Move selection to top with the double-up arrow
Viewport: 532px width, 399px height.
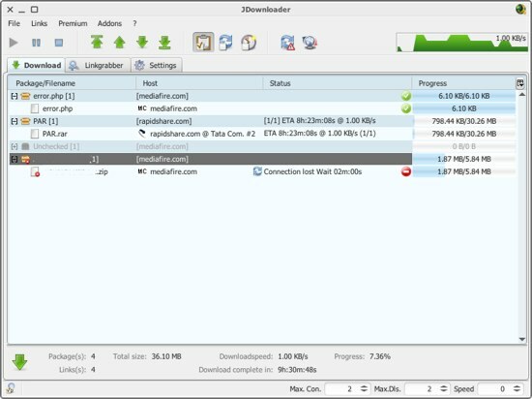(x=97, y=43)
